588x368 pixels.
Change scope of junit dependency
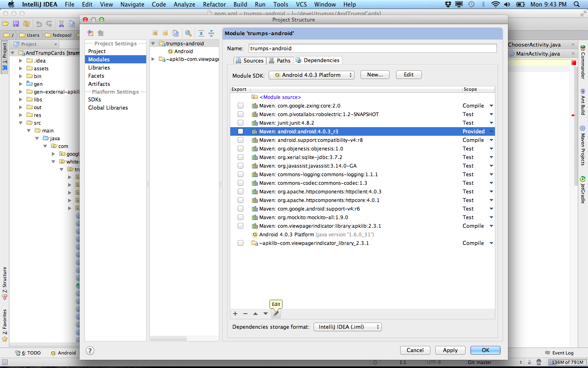tap(478, 123)
